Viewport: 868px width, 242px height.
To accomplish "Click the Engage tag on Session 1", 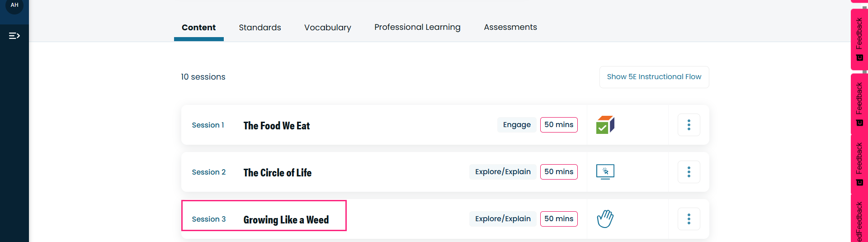I will (517, 125).
